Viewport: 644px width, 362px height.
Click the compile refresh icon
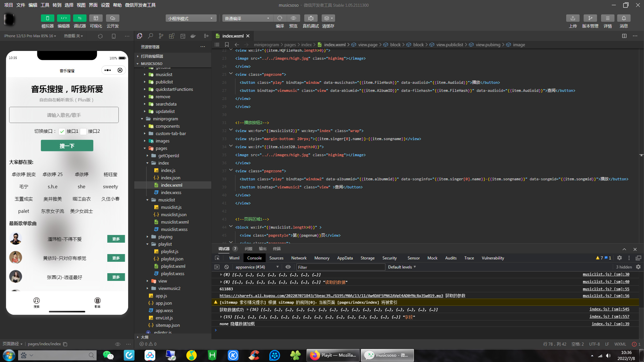[x=280, y=18]
